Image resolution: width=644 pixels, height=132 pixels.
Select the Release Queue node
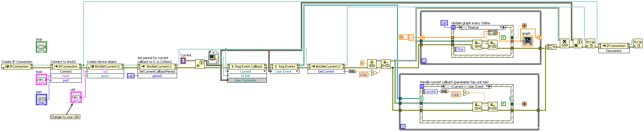[x=564, y=43]
